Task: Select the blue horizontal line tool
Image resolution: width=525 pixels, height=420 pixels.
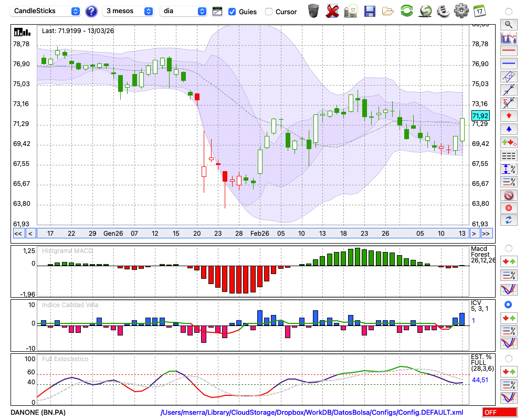Action: (508, 64)
